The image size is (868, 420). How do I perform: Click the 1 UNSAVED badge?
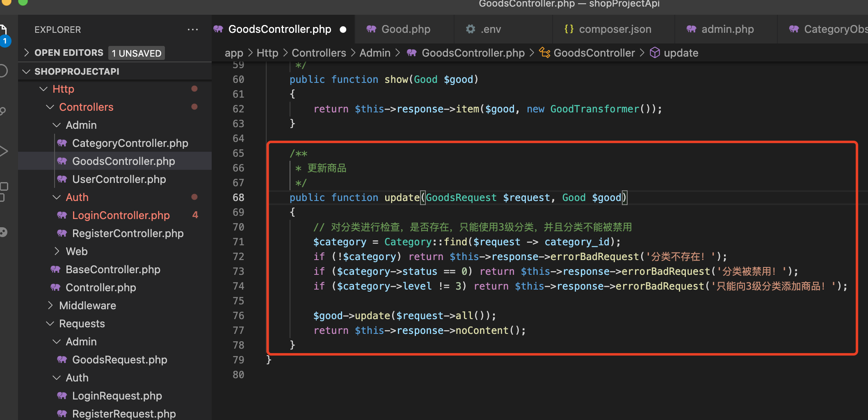click(137, 53)
